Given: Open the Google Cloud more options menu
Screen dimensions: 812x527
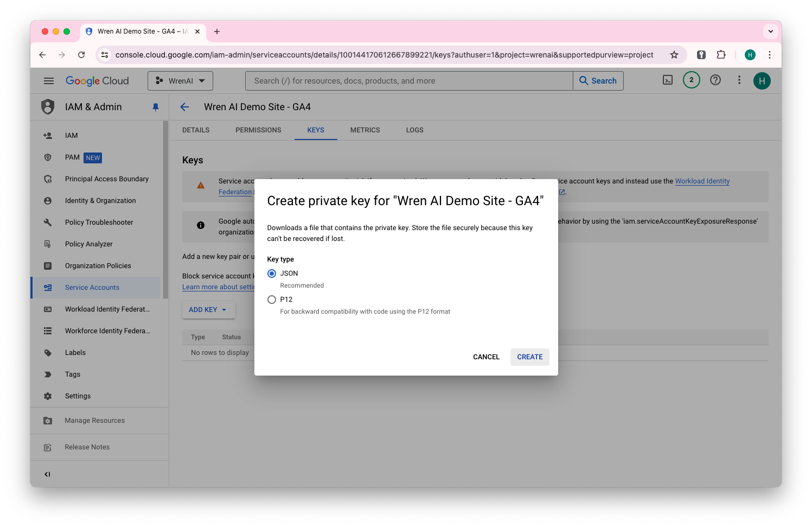Looking at the screenshot, I should coord(739,80).
